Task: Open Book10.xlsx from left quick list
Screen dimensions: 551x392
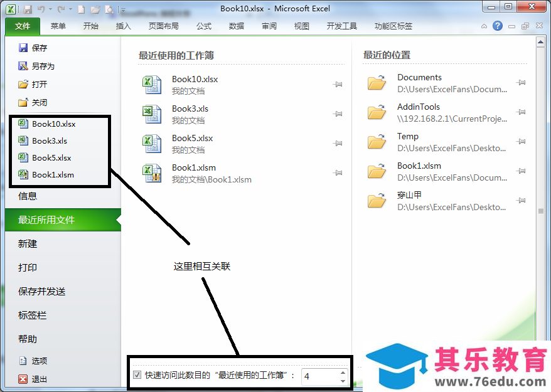Action: pyautogui.click(x=46, y=124)
